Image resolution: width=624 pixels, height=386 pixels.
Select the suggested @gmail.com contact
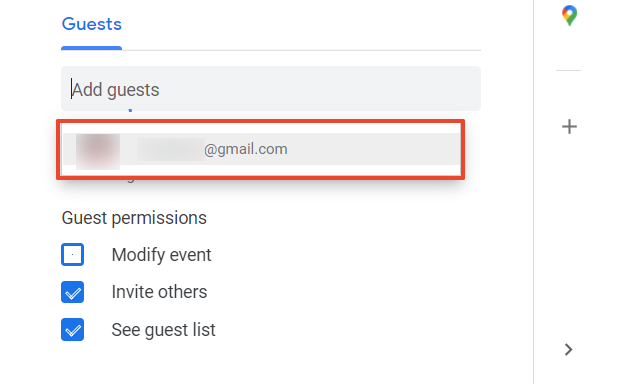point(262,149)
